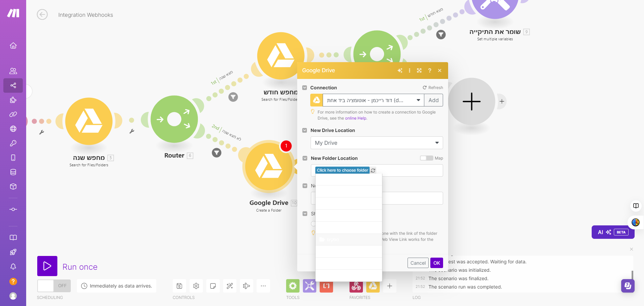Open Data stores database icon in sidebar
Image resolution: width=644 pixels, height=306 pixels.
click(x=13, y=172)
